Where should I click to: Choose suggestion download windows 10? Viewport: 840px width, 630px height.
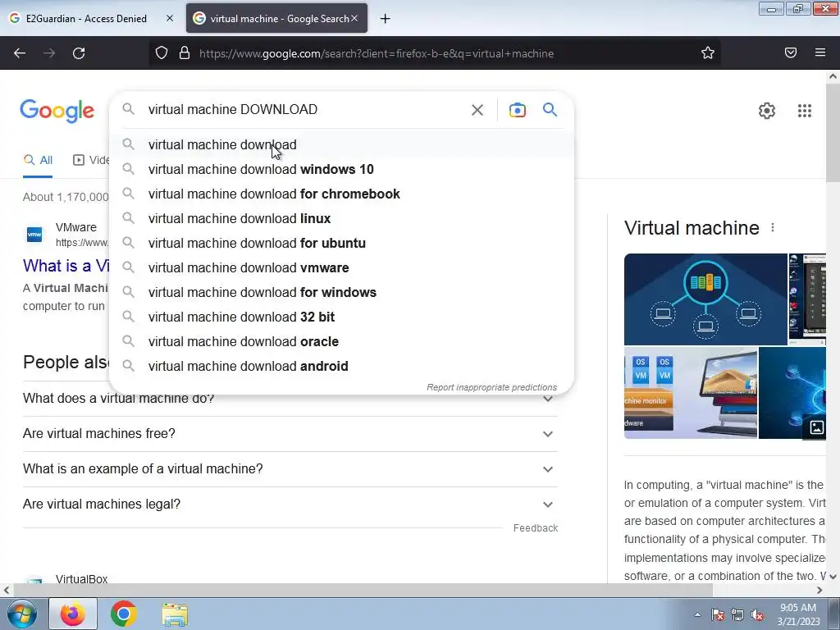(x=341, y=169)
